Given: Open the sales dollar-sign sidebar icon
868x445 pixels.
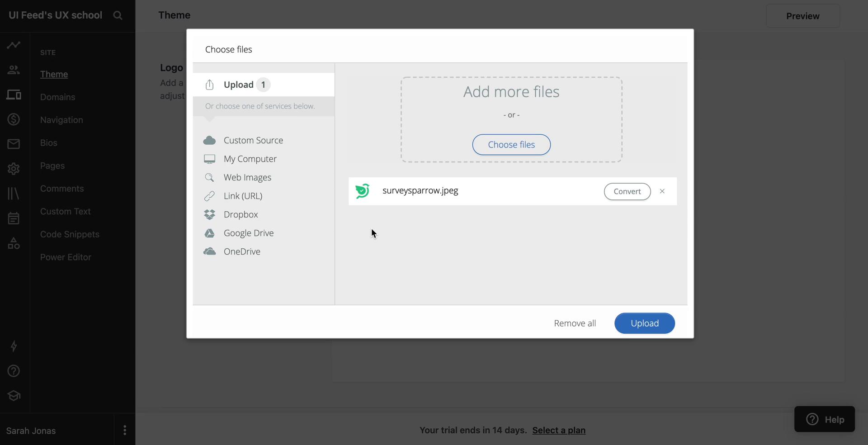Looking at the screenshot, I should click(x=14, y=119).
